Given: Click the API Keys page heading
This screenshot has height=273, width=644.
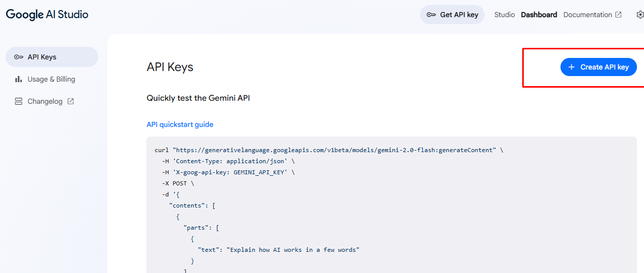Looking at the screenshot, I should coord(170,67).
